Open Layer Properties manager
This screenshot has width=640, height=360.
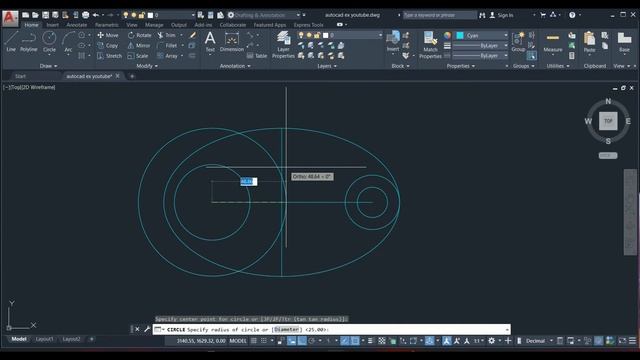pos(283,45)
